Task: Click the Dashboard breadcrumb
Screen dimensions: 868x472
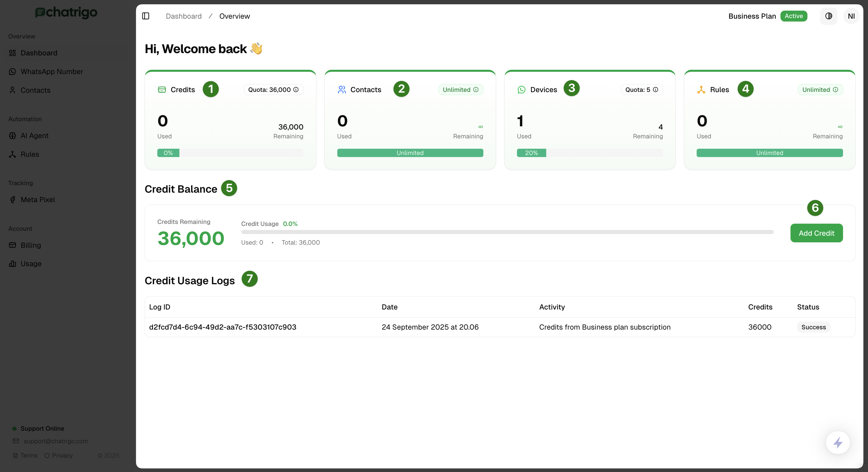Action: tap(184, 16)
